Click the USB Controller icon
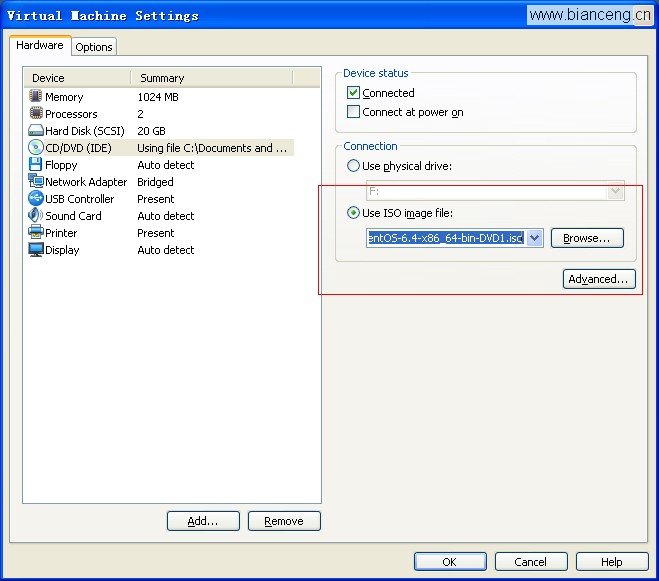 coord(36,198)
